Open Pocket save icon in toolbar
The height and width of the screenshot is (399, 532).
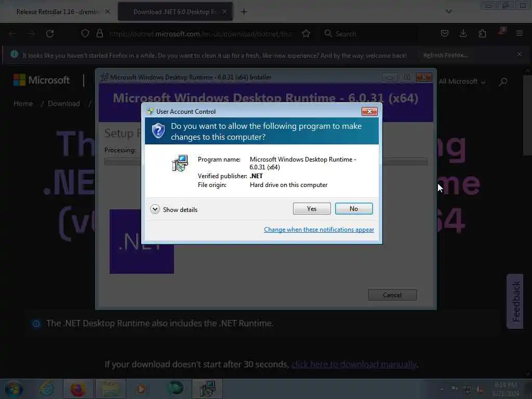[445, 33]
